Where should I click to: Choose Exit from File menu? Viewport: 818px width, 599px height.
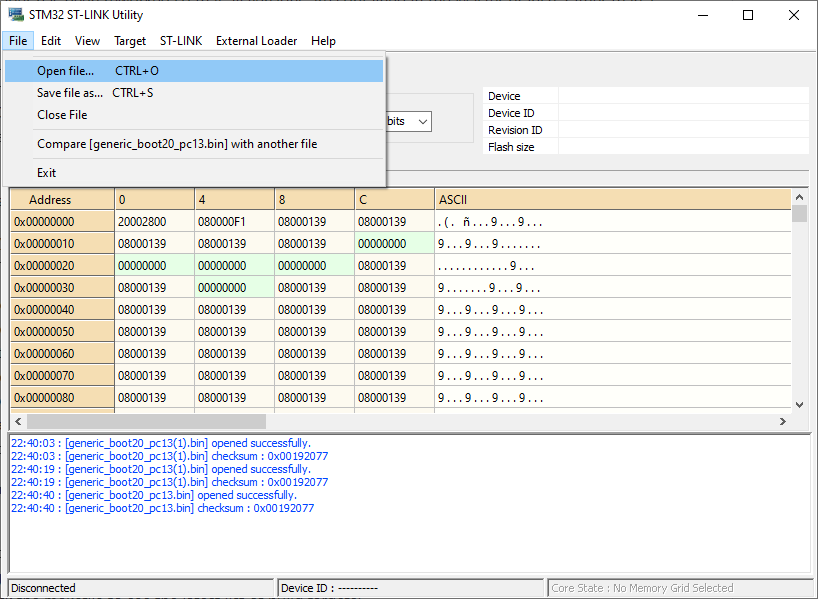(194, 173)
